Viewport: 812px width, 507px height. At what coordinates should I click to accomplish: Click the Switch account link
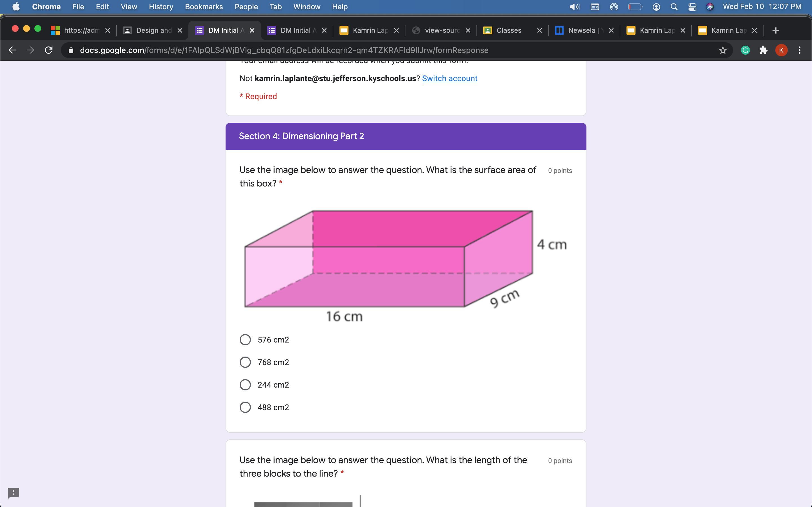(x=450, y=79)
